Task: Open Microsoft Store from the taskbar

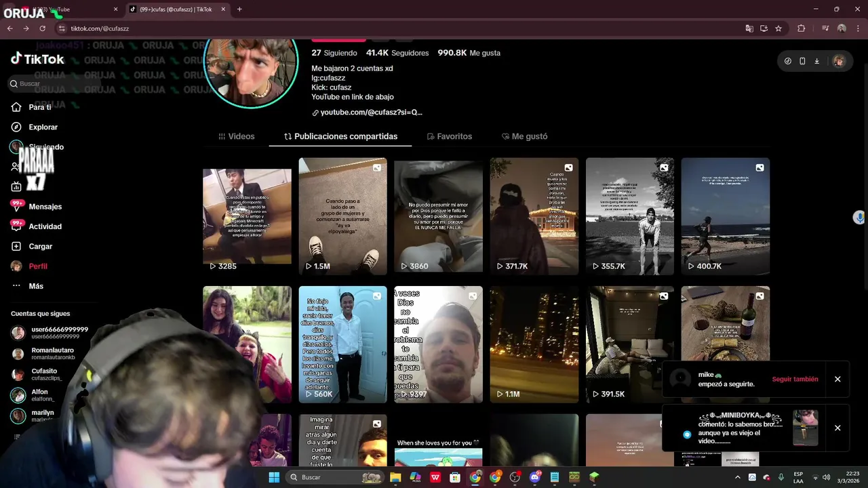Action: click(x=455, y=477)
